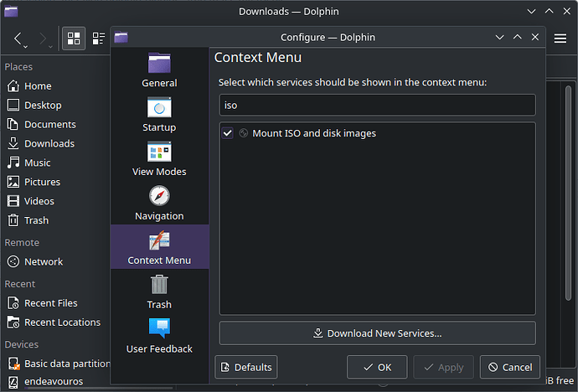Open the Startup settings page
This screenshot has height=392, width=578.
coord(159,114)
